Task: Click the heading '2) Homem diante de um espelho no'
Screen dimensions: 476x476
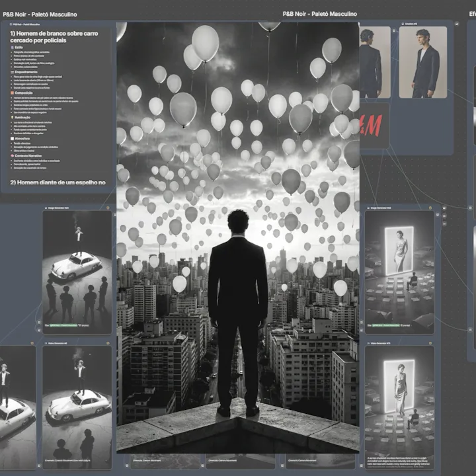Action: click(58, 182)
